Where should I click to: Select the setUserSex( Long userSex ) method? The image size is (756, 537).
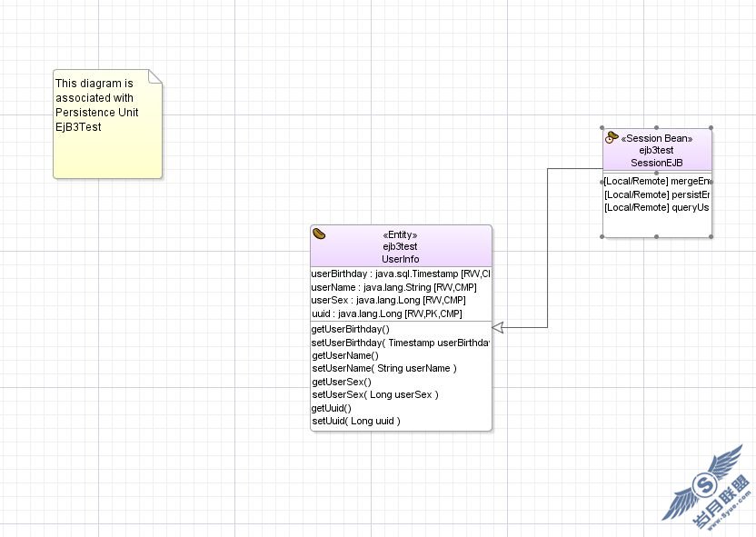coord(375,394)
